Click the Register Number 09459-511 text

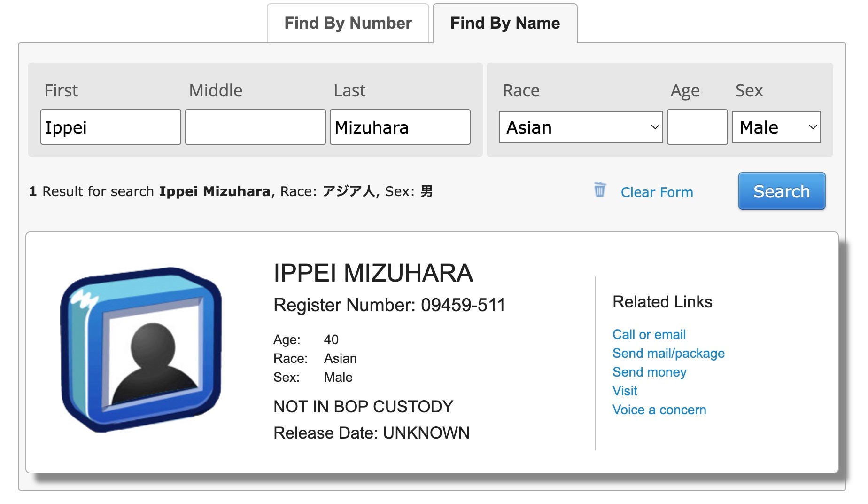click(389, 305)
